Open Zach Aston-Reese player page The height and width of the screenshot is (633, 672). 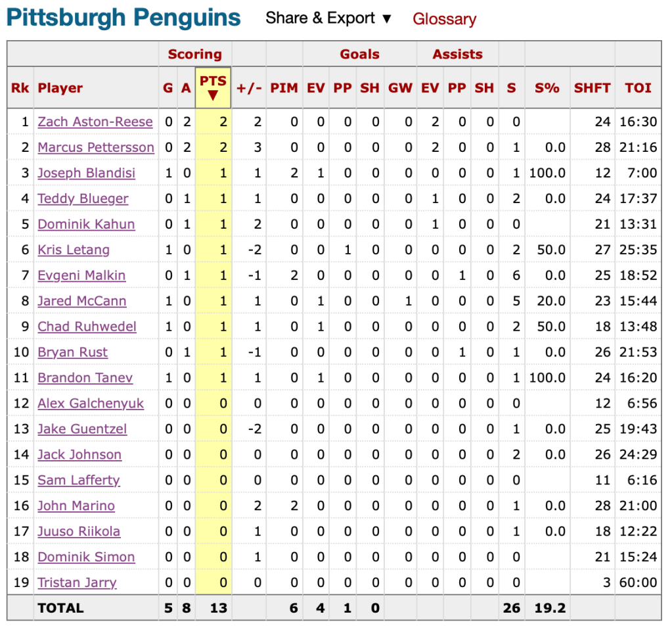click(95, 122)
